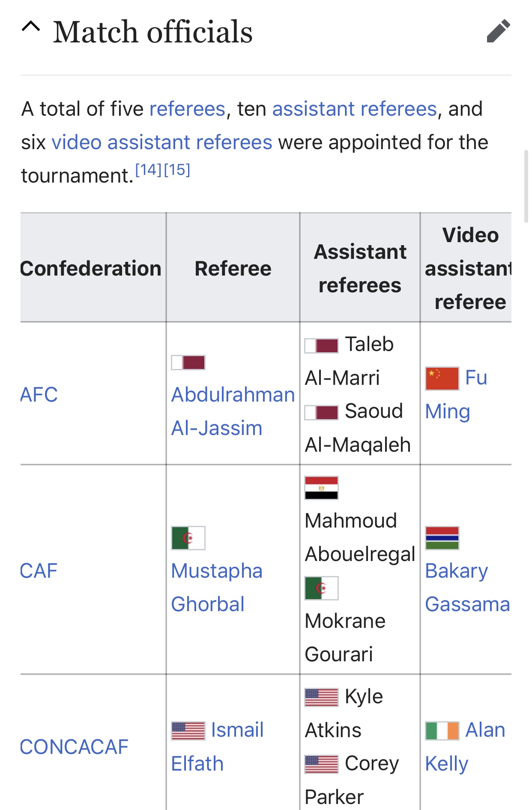This screenshot has width=532, height=810.
Task: Open the video assistant referees link
Action: click(x=162, y=142)
